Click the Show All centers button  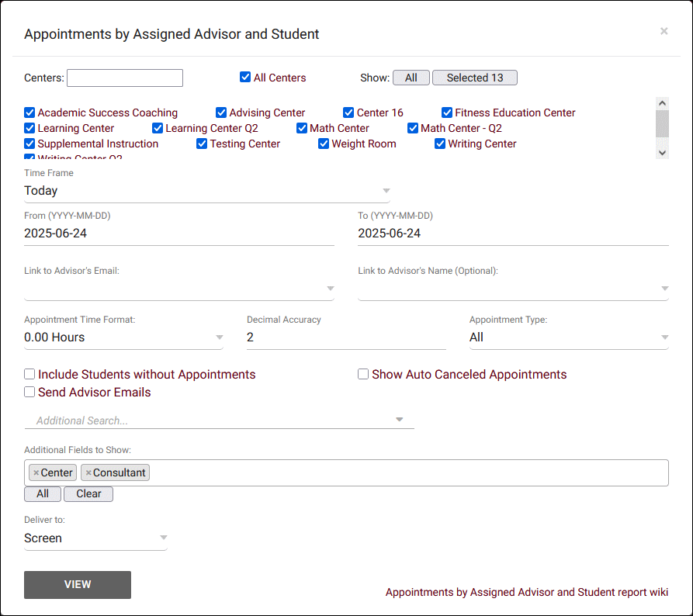click(x=411, y=78)
